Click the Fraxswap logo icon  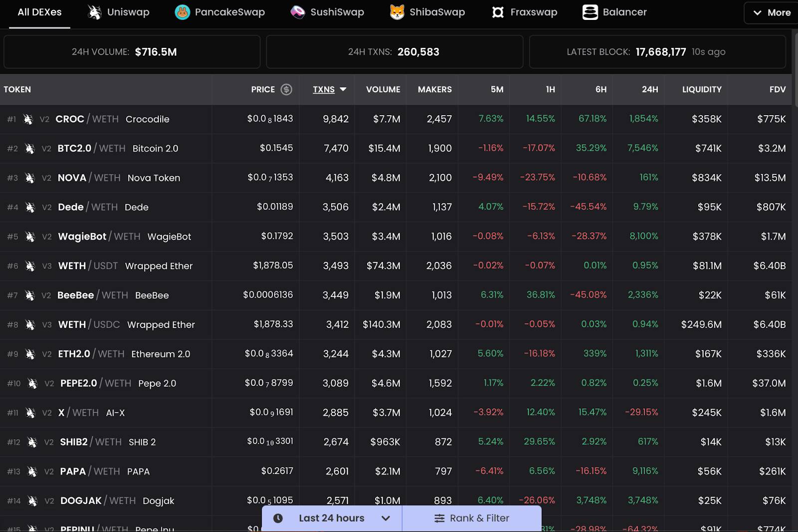[x=498, y=12]
